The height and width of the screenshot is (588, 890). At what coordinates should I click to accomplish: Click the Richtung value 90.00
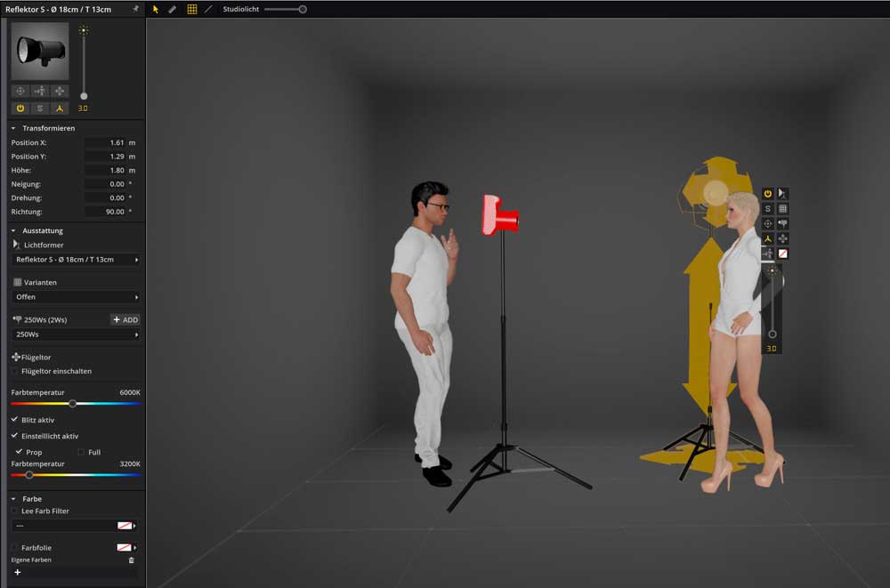point(105,212)
